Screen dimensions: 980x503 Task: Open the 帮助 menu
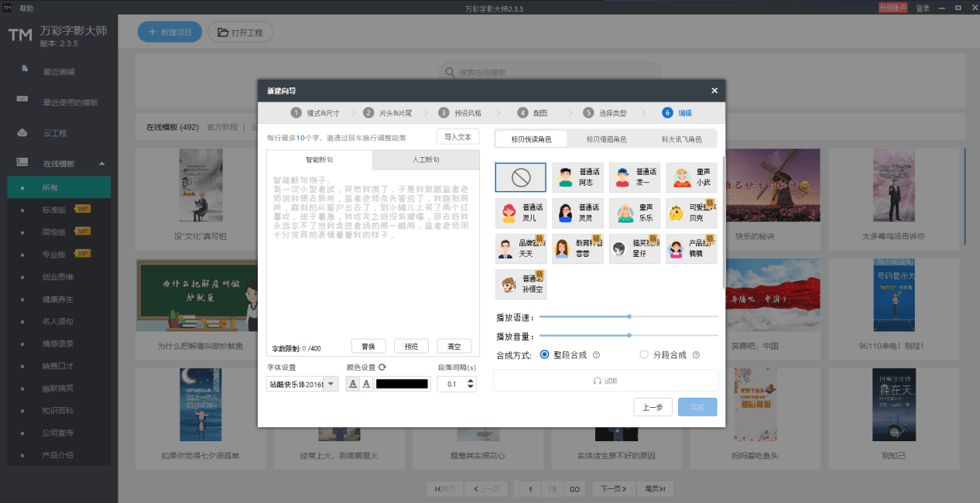(x=26, y=8)
